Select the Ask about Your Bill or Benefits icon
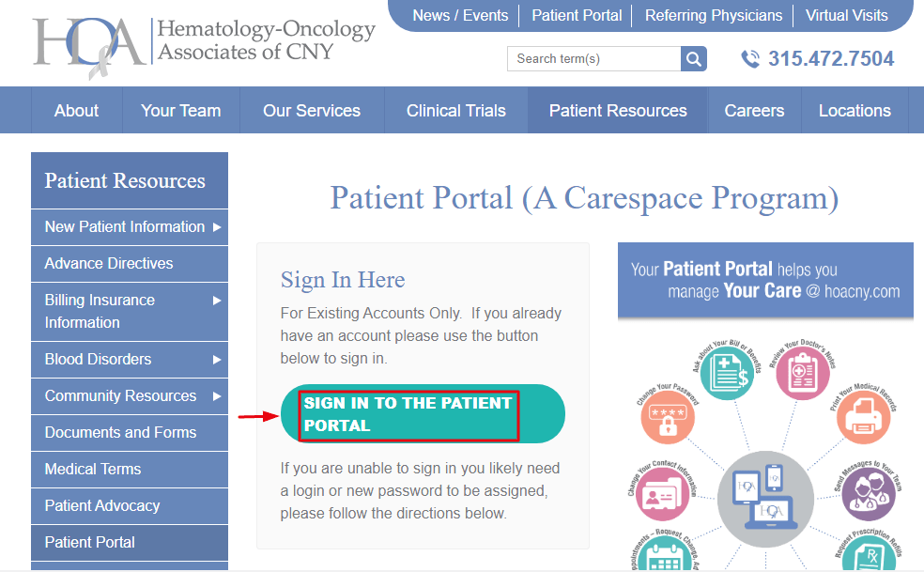Viewport: 924px width, 572px height. click(x=728, y=372)
